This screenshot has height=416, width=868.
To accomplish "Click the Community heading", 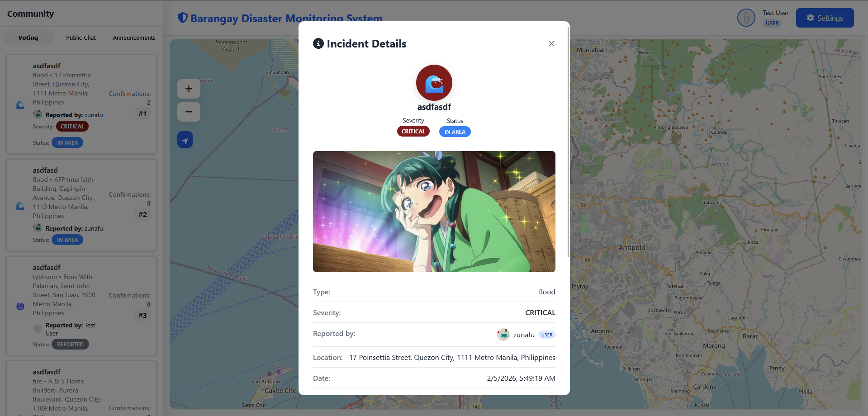I will click(30, 14).
